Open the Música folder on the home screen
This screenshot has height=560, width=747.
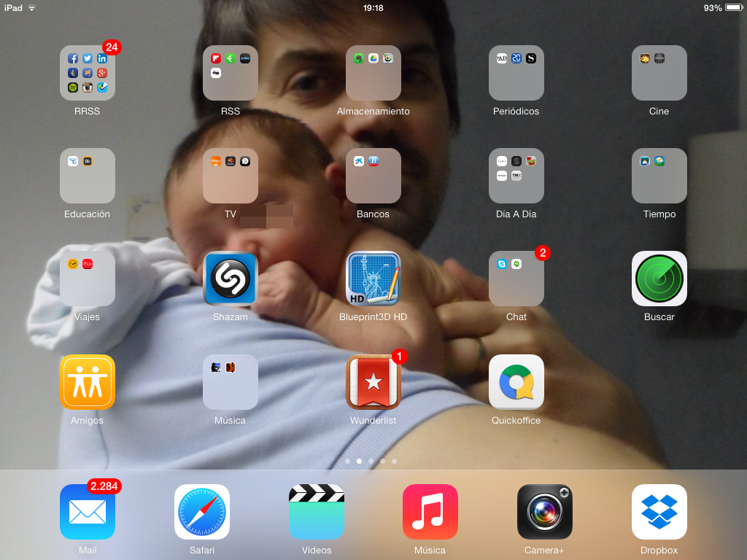pos(230,382)
